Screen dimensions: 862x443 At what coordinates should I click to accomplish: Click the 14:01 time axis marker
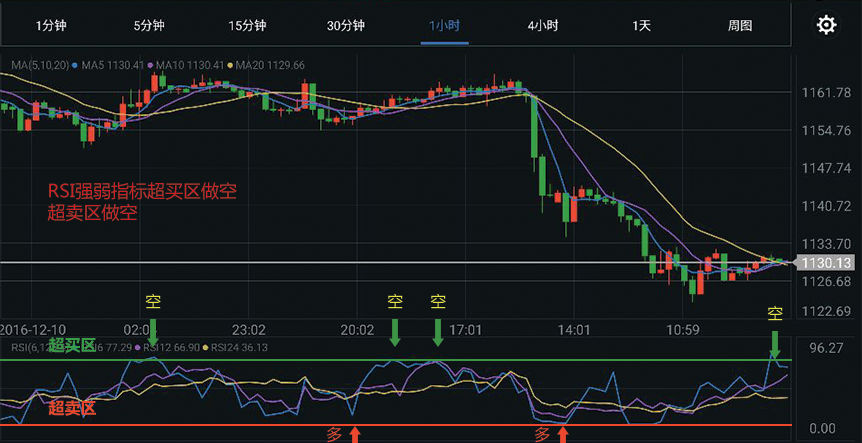[570, 330]
